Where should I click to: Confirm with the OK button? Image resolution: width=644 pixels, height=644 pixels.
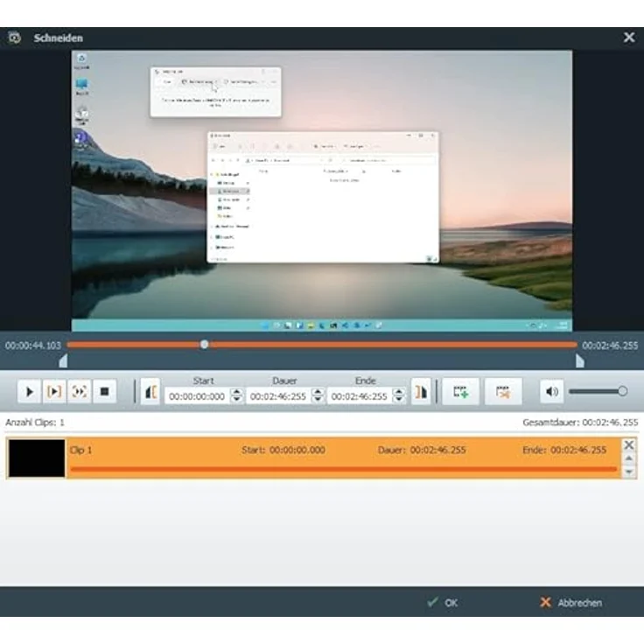[443, 603]
